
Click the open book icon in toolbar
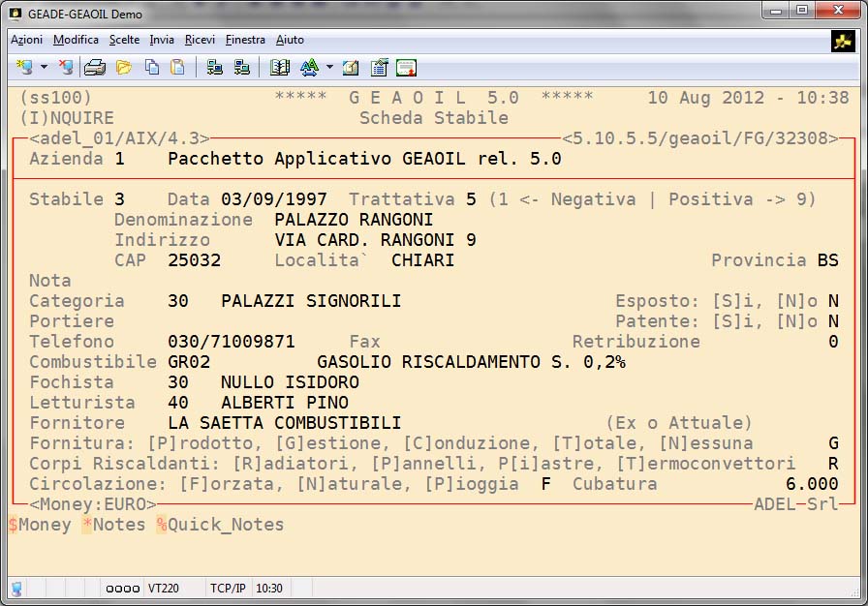(x=280, y=68)
